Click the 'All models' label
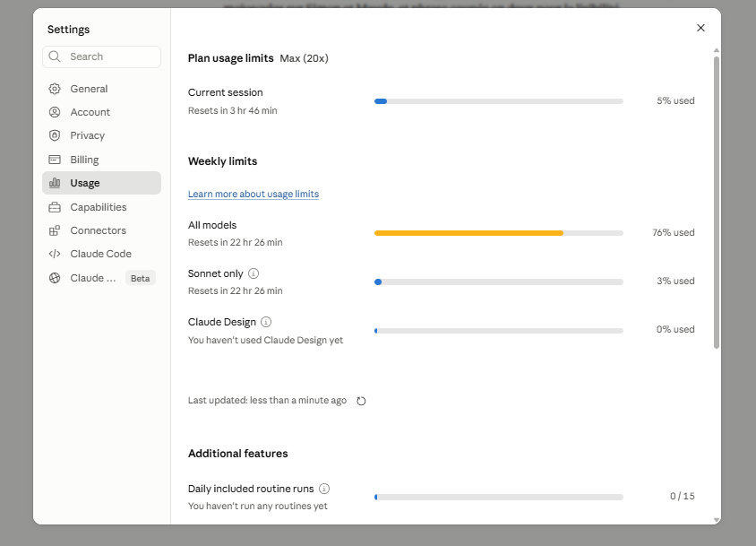 (212, 225)
